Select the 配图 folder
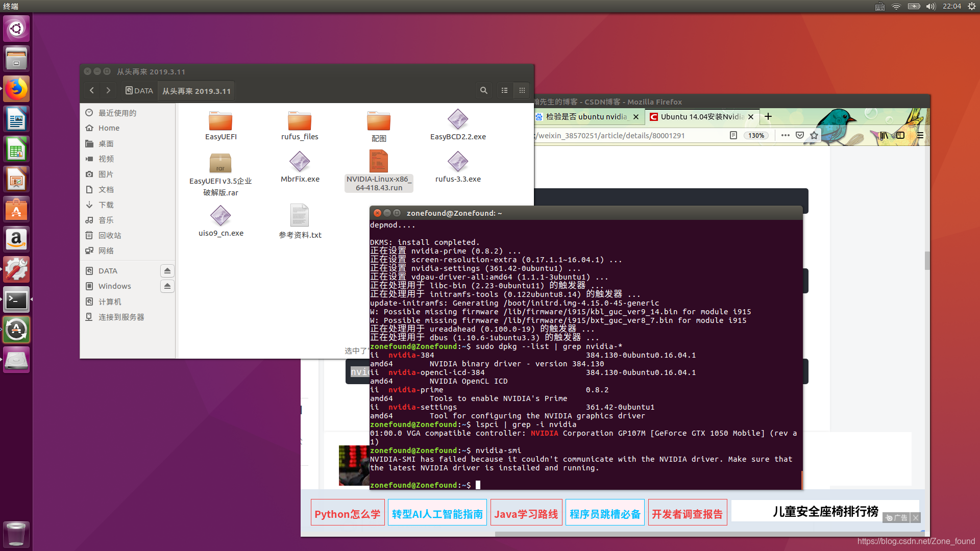Viewport: 980px width, 551px height. 379,126
